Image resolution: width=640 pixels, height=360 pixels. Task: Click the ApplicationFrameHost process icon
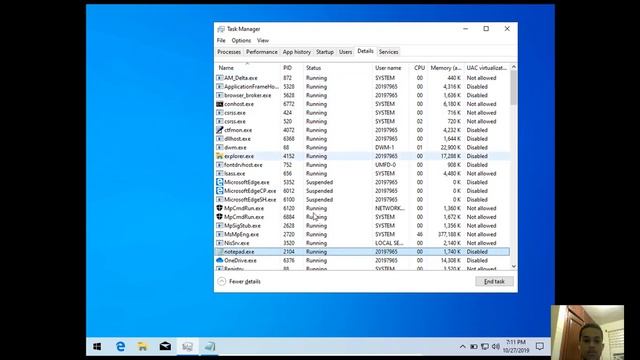coord(220,87)
